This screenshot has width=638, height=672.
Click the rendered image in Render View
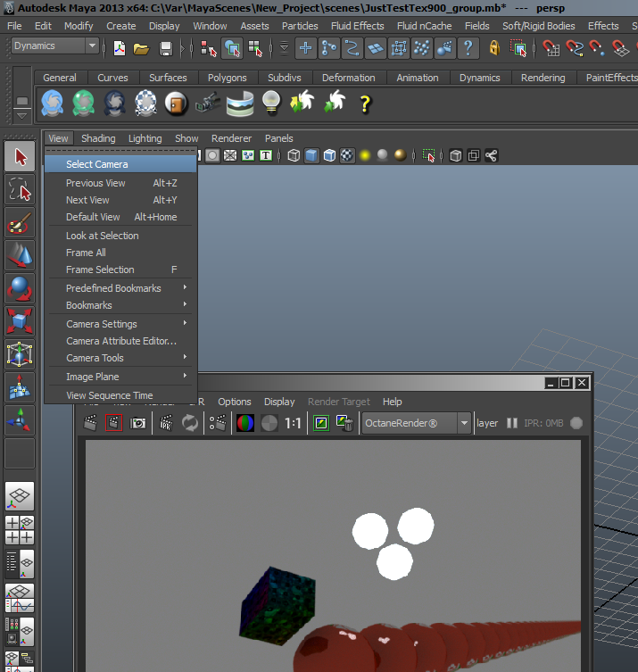[333, 556]
